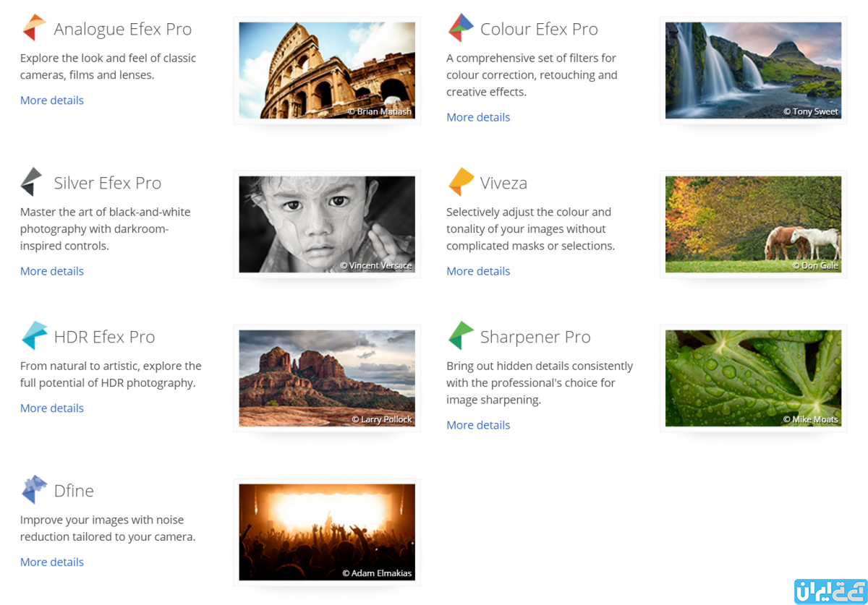View More details about Dfine
The image size is (868, 605).
point(52,562)
